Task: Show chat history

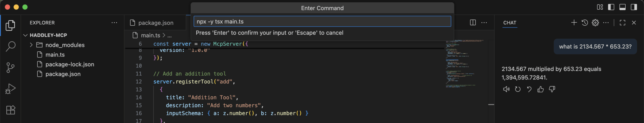Action: [x=585, y=23]
